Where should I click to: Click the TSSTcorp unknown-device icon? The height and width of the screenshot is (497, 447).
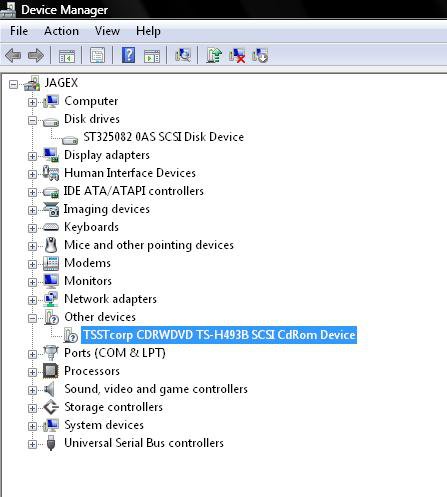[70, 335]
